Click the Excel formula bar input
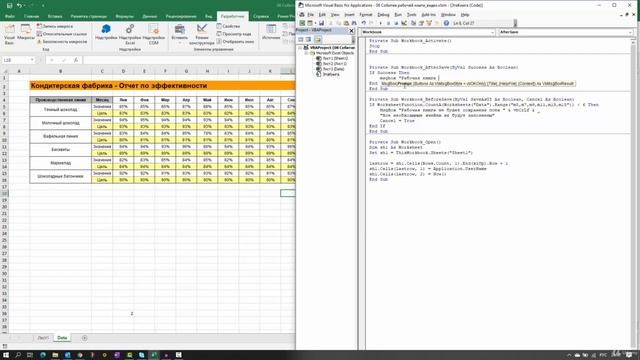 tap(189, 60)
